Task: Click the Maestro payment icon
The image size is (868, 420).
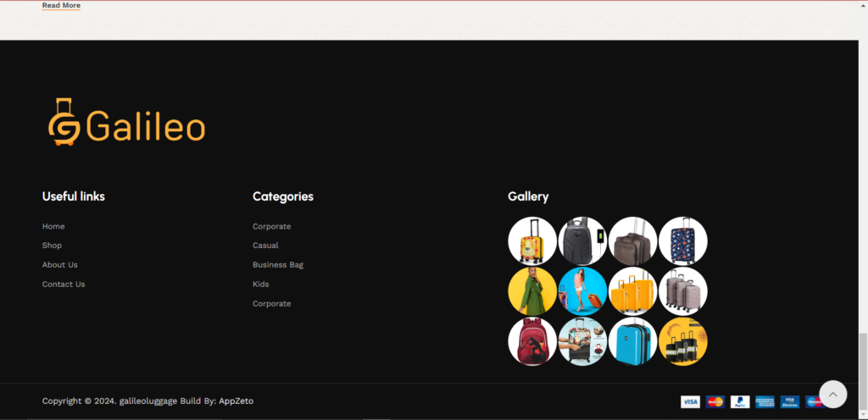Action: click(812, 401)
